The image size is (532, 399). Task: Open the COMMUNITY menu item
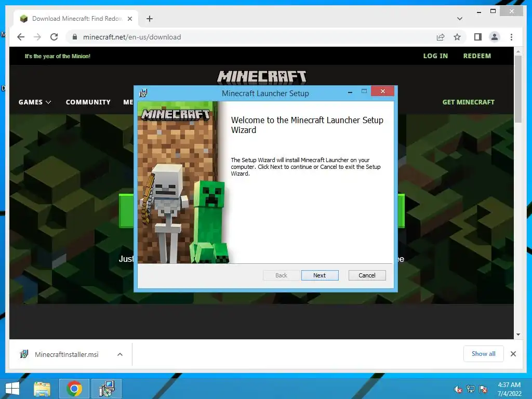tap(88, 102)
